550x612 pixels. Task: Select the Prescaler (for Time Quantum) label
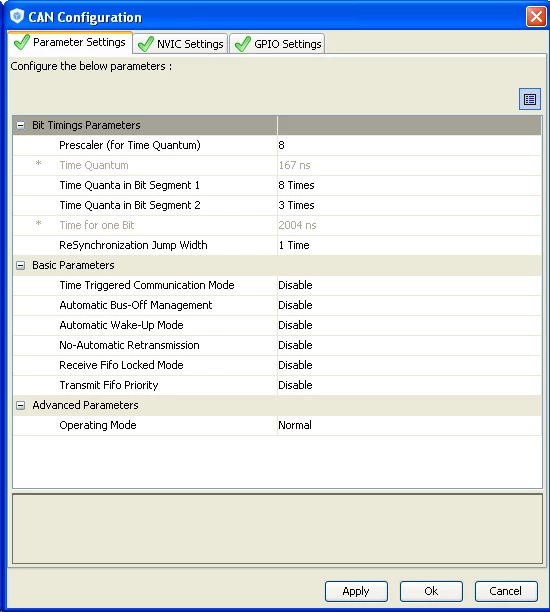[x=130, y=145]
